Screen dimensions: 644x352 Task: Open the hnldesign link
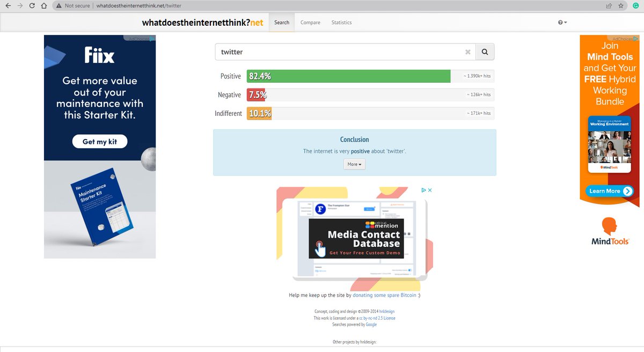387,311
